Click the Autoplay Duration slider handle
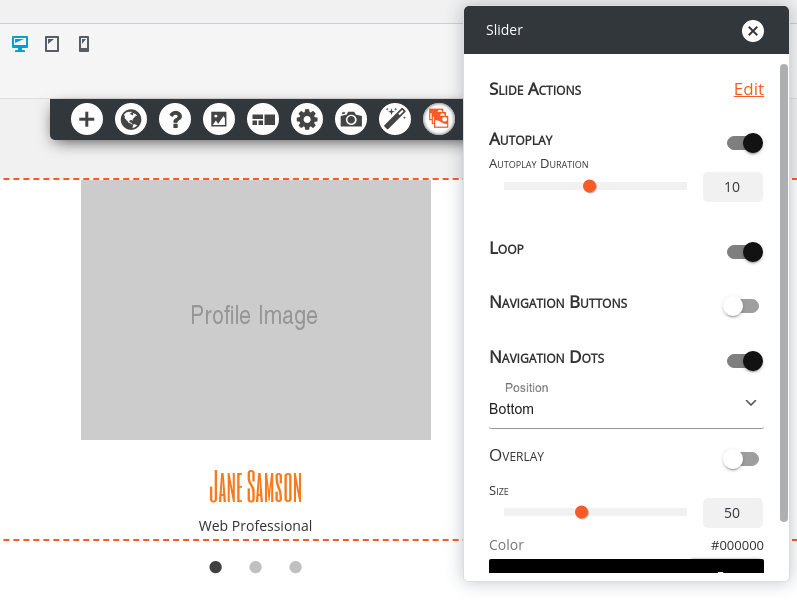This screenshot has height=612, width=797. coord(590,187)
